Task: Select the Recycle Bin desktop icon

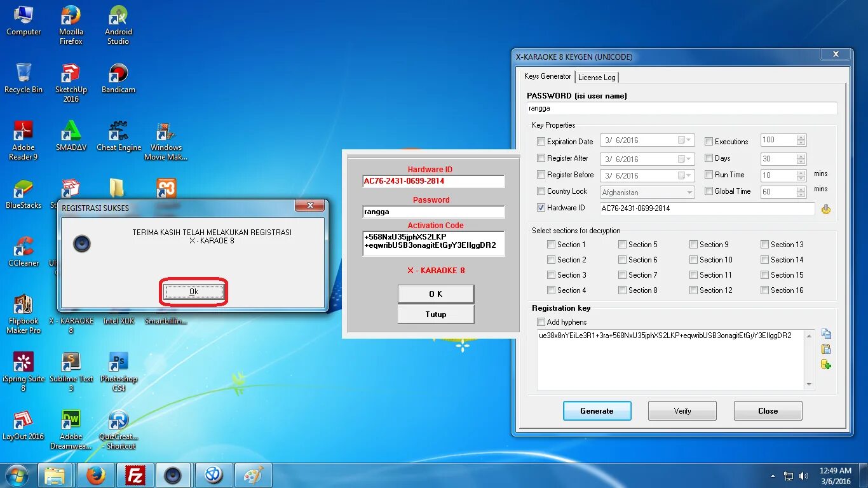Action: tap(24, 78)
